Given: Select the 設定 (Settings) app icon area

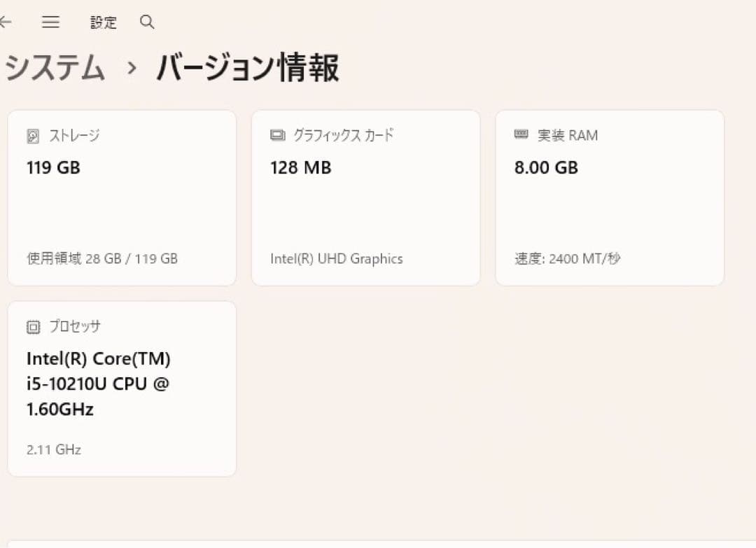Looking at the screenshot, I should click(x=104, y=22).
